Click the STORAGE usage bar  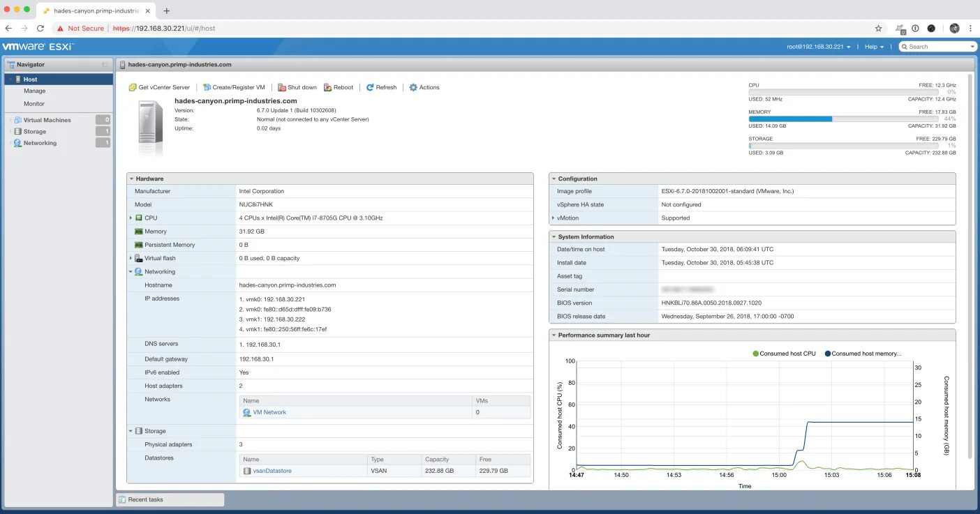845,146
